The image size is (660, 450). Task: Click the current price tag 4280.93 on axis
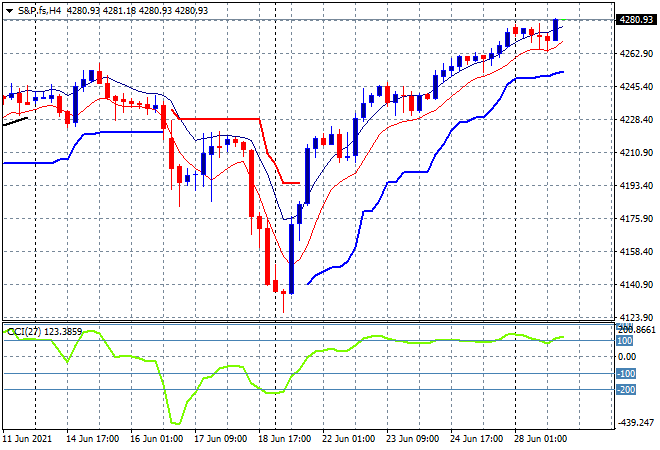(636, 19)
